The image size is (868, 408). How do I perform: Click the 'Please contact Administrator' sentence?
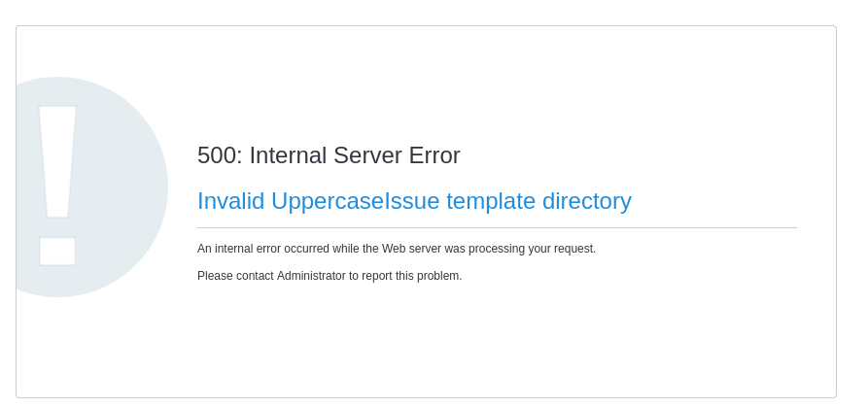[x=330, y=276]
